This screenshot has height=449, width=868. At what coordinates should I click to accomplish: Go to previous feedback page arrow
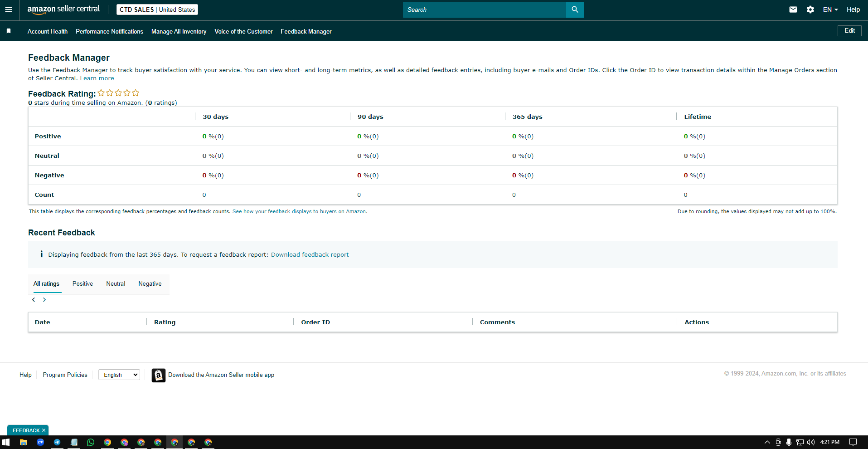tap(34, 300)
